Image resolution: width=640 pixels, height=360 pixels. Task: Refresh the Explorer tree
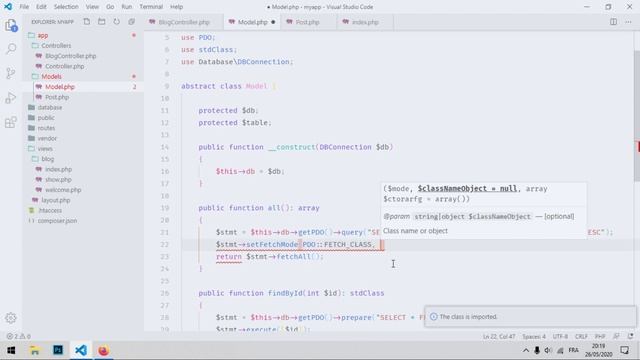117,22
